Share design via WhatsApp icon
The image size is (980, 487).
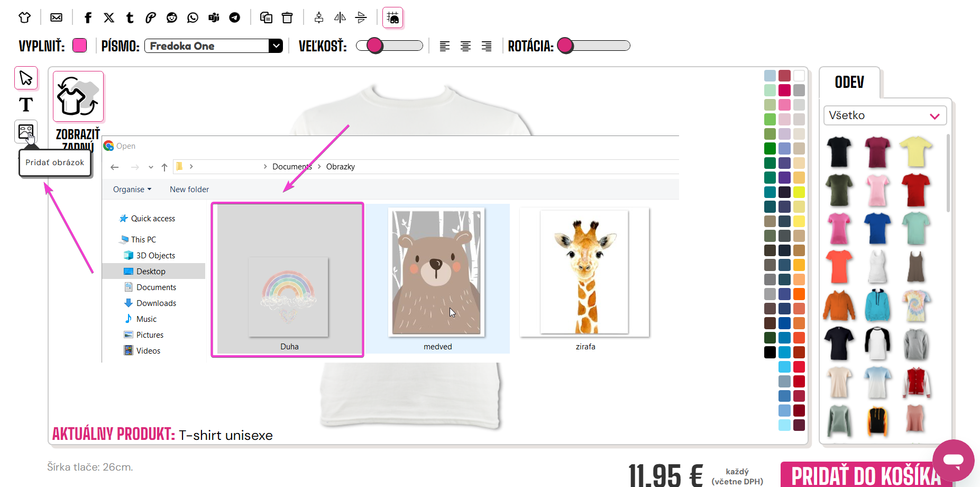coord(193,17)
